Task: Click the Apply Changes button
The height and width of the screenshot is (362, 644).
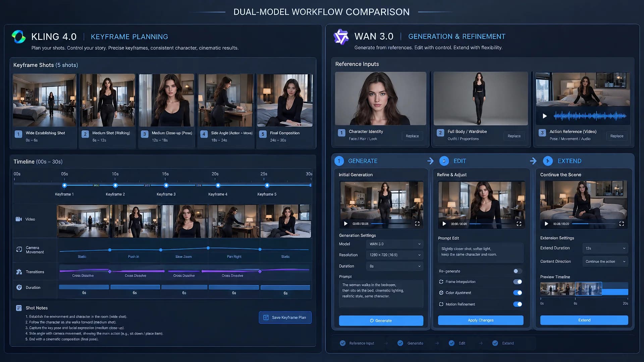Action: [481, 320]
